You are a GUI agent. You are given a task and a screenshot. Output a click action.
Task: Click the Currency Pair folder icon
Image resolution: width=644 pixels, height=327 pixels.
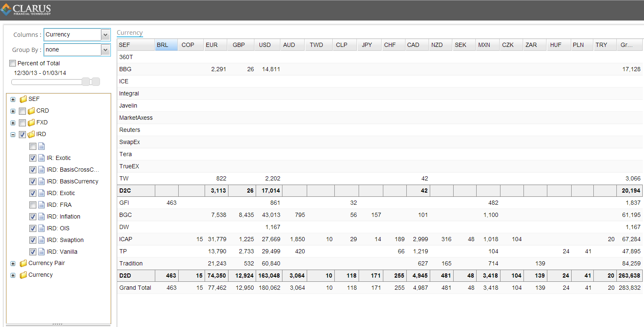[23, 263]
